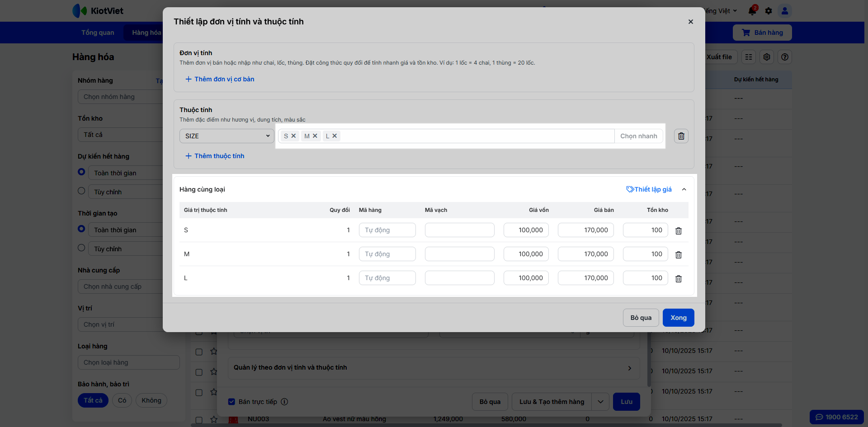Delete the M variant row
The width and height of the screenshot is (868, 427).
point(679,255)
